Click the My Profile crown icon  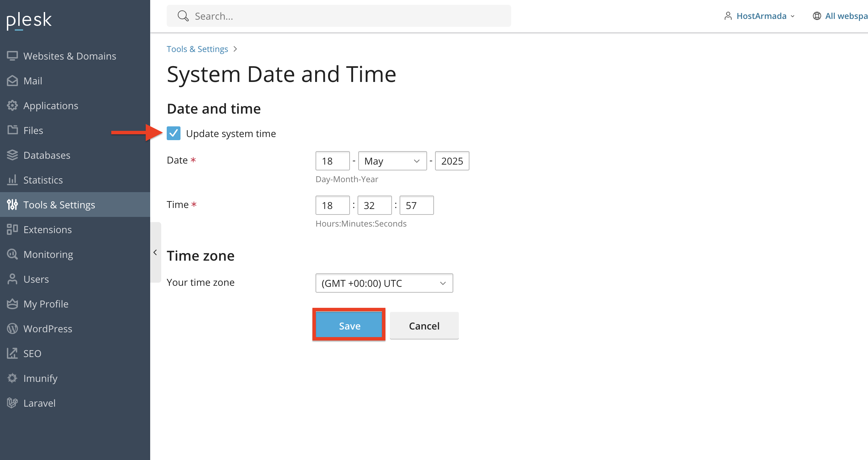[x=12, y=304]
